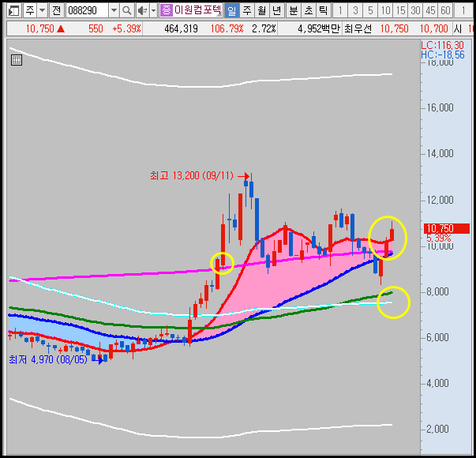Click the red up-arrow price indicator
Screen dimensions: 476x458
(61, 29)
